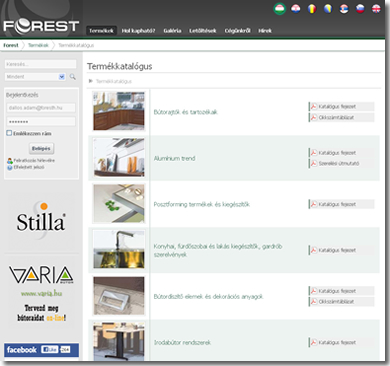Tick the Emlékezzen rám checkbox
390x366 pixels.
tap(9, 133)
